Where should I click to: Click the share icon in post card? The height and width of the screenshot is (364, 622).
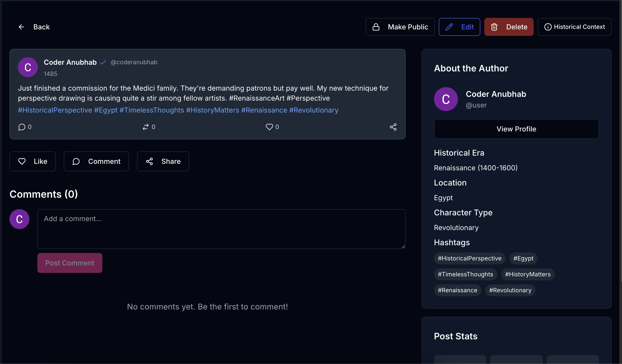point(393,127)
